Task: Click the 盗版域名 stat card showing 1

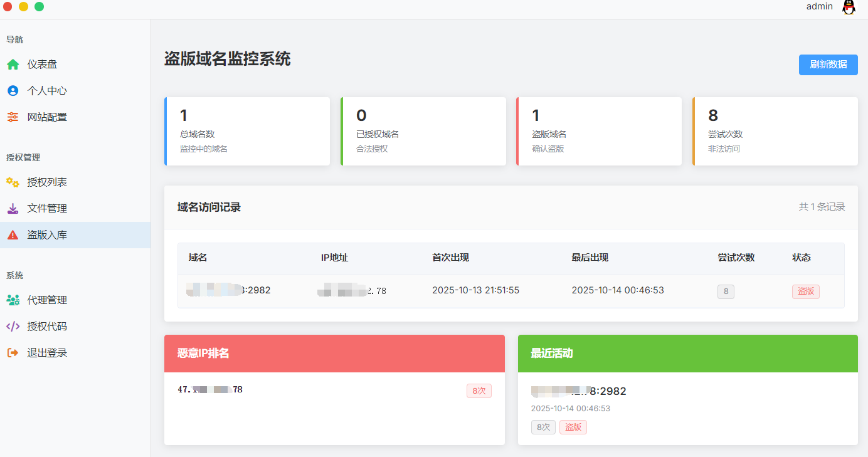Action: coord(599,131)
